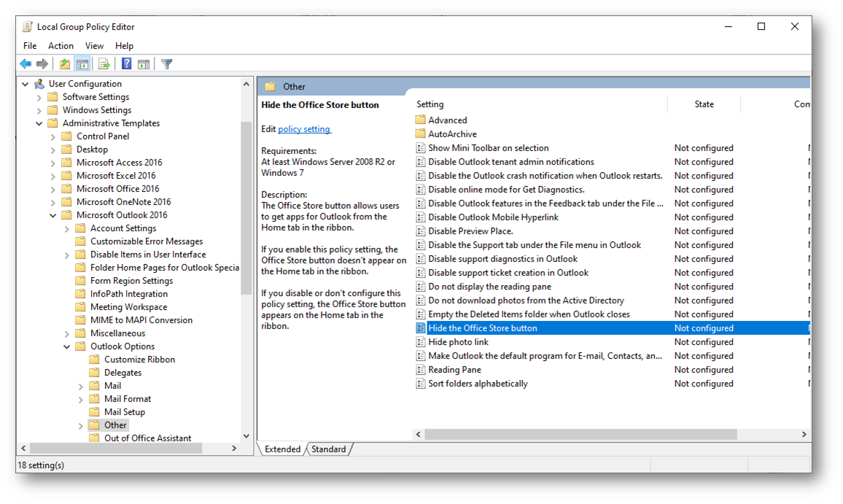Open the View menu

point(94,46)
